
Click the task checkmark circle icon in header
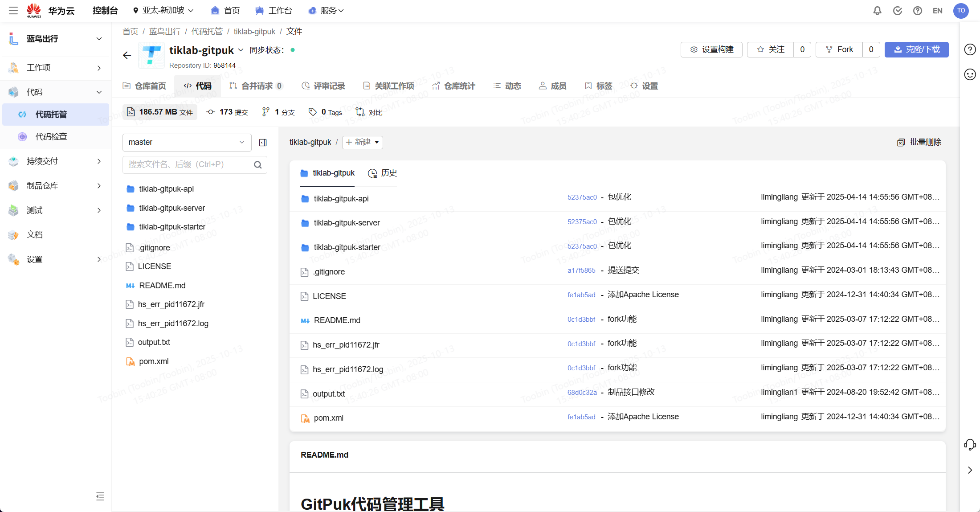[x=898, y=11]
